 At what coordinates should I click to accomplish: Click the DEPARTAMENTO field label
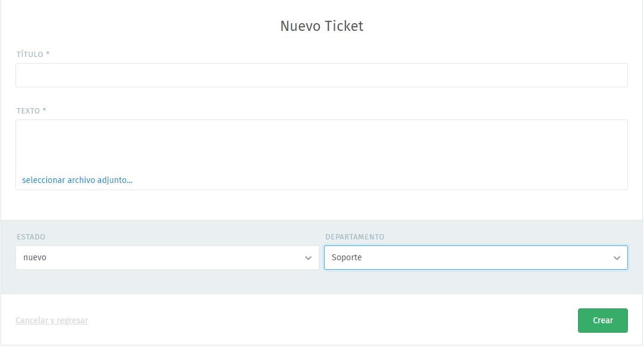click(354, 236)
